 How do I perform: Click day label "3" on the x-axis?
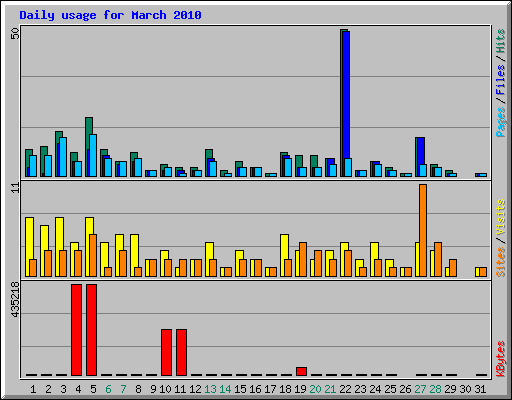pos(63,389)
